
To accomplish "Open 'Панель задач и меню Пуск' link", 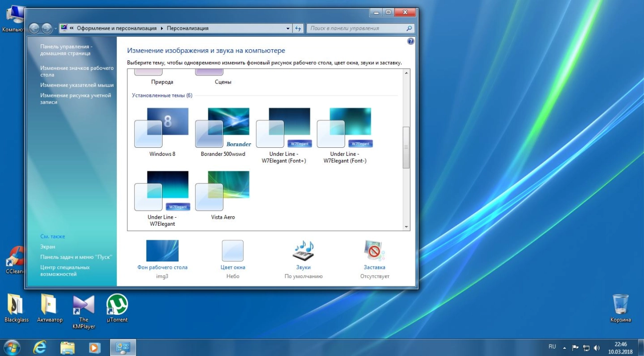I will (x=76, y=257).
